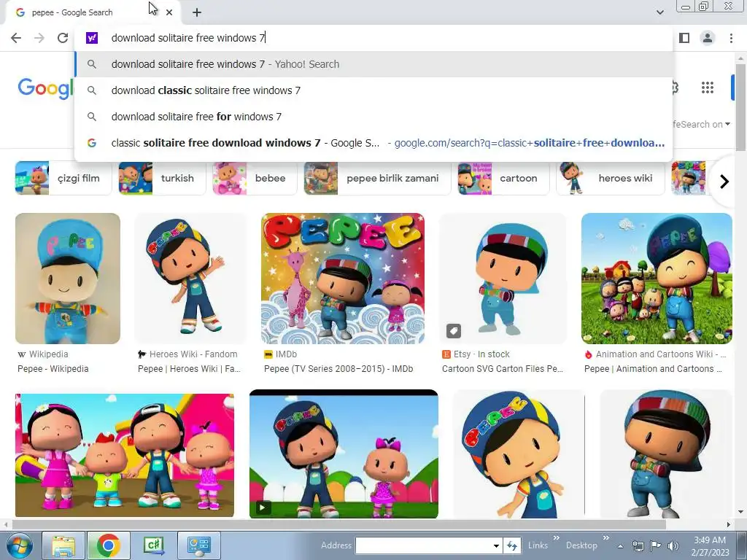Image resolution: width=747 pixels, height=560 pixels.
Task: Filter images by 'cartoon' chip
Action: point(503,178)
